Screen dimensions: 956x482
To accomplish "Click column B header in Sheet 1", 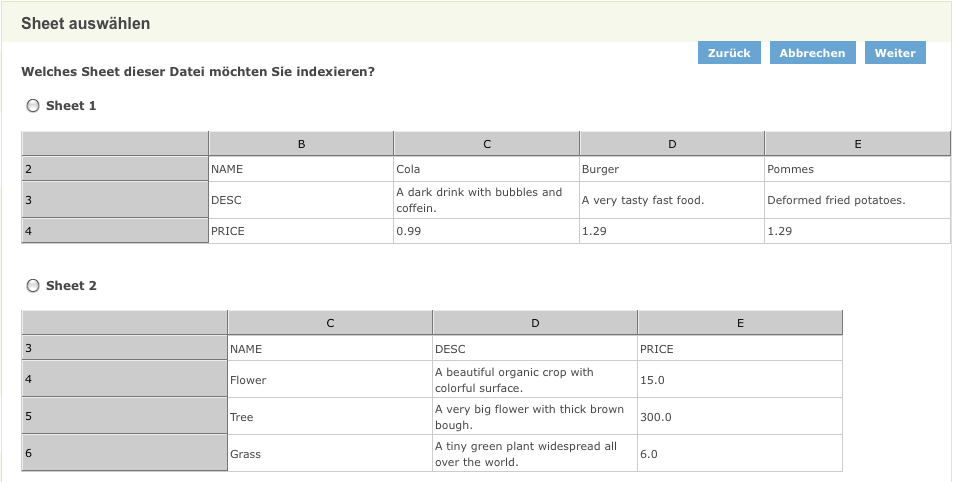I will [301, 144].
